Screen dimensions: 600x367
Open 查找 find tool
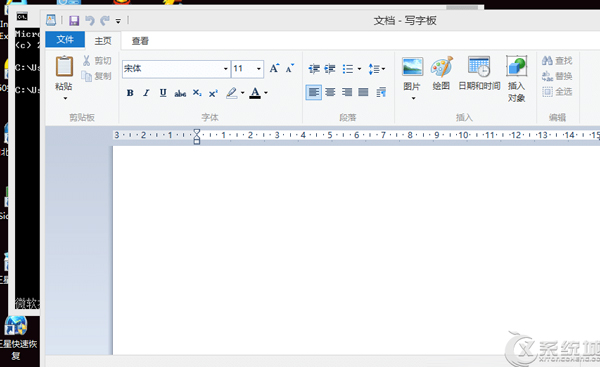coord(557,60)
